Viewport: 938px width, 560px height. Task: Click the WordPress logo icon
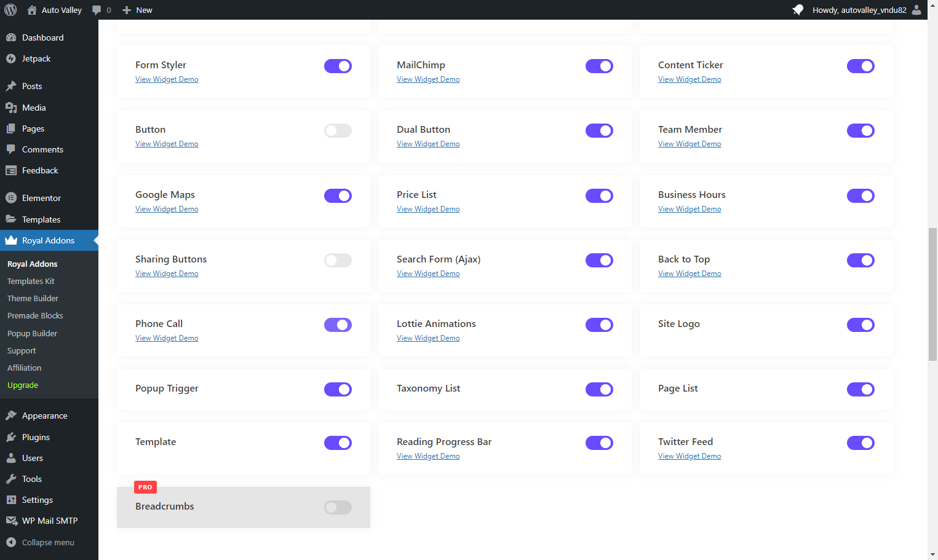(10, 10)
